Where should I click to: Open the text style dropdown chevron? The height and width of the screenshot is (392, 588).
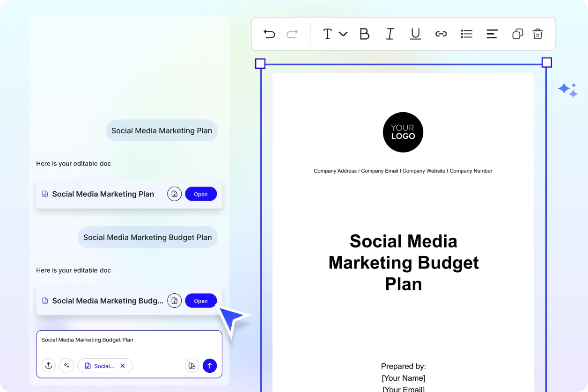pyautogui.click(x=343, y=34)
